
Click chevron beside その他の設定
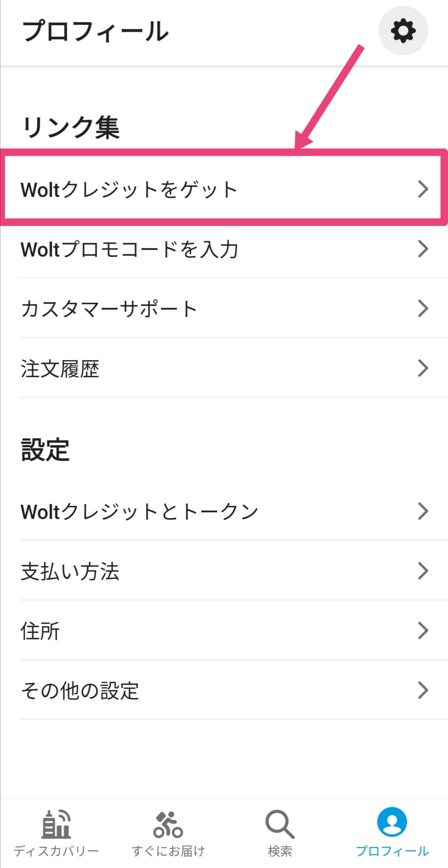(x=423, y=690)
